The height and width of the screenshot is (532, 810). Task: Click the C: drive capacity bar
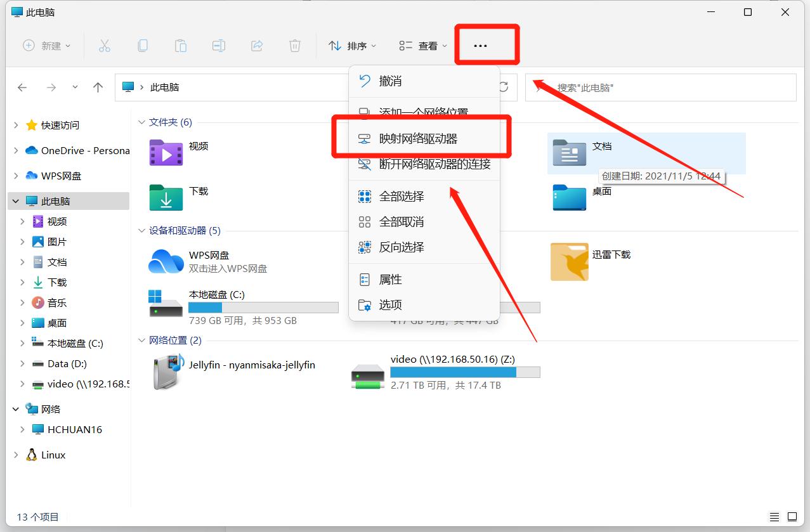pyautogui.click(x=263, y=308)
